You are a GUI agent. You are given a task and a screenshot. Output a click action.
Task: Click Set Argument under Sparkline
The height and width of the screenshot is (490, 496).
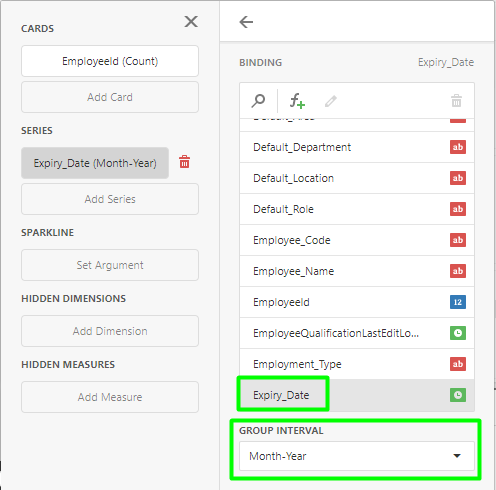tap(110, 265)
